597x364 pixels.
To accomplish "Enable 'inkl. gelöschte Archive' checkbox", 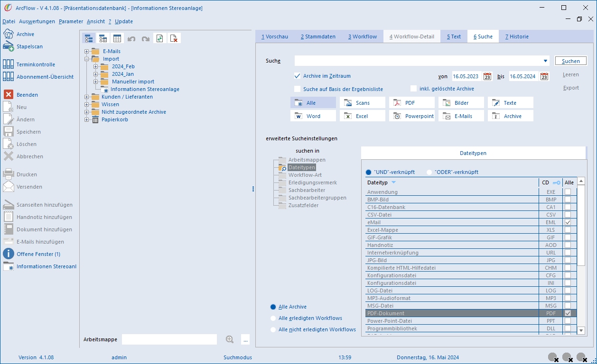I will point(414,89).
